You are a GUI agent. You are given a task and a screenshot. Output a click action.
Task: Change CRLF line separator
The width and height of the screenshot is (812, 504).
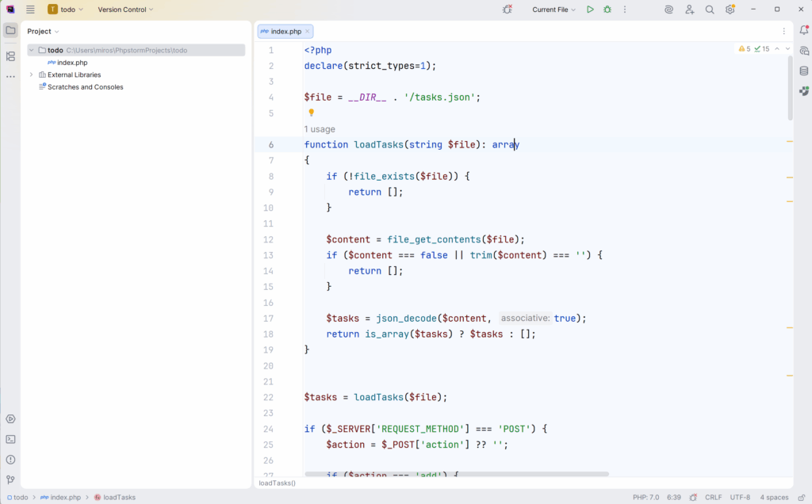click(713, 498)
